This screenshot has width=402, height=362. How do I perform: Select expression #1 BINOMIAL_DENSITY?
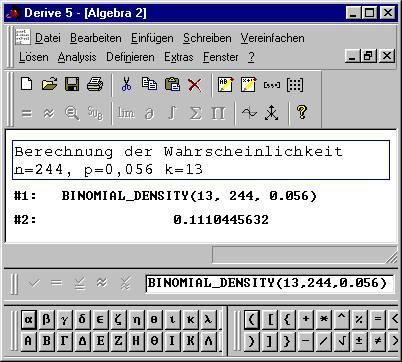(x=189, y=195)
